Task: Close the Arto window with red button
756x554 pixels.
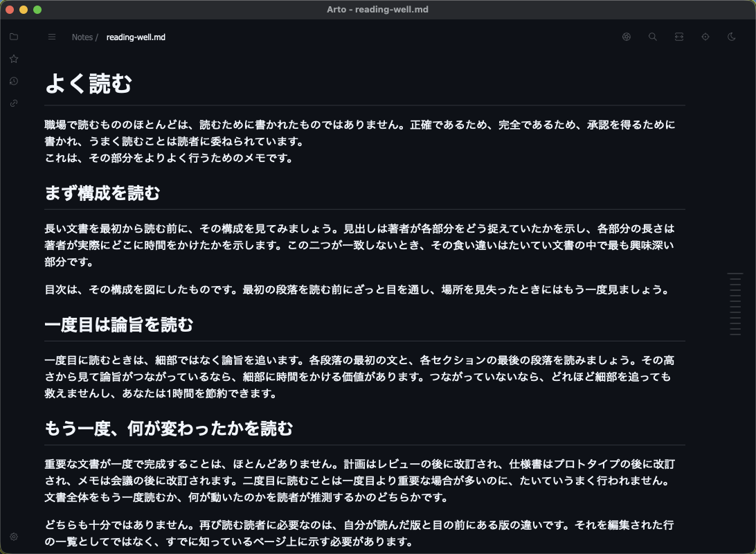Action: tap(10, 10)
